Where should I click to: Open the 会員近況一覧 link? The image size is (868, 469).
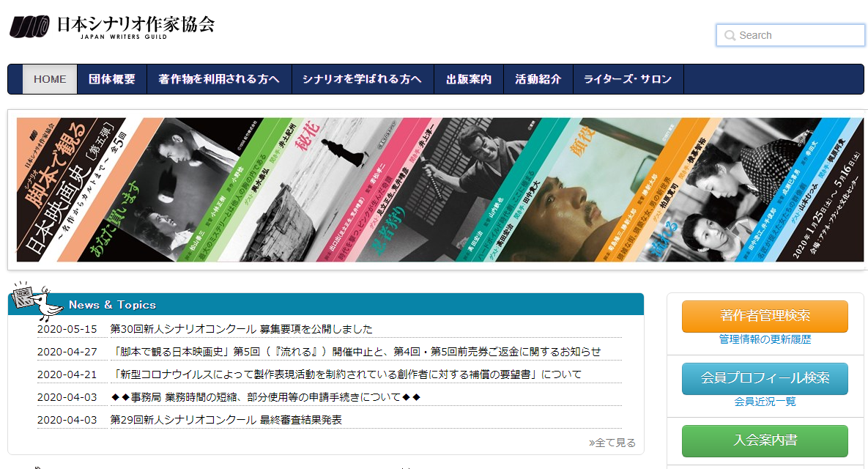[x=765, y=402]
